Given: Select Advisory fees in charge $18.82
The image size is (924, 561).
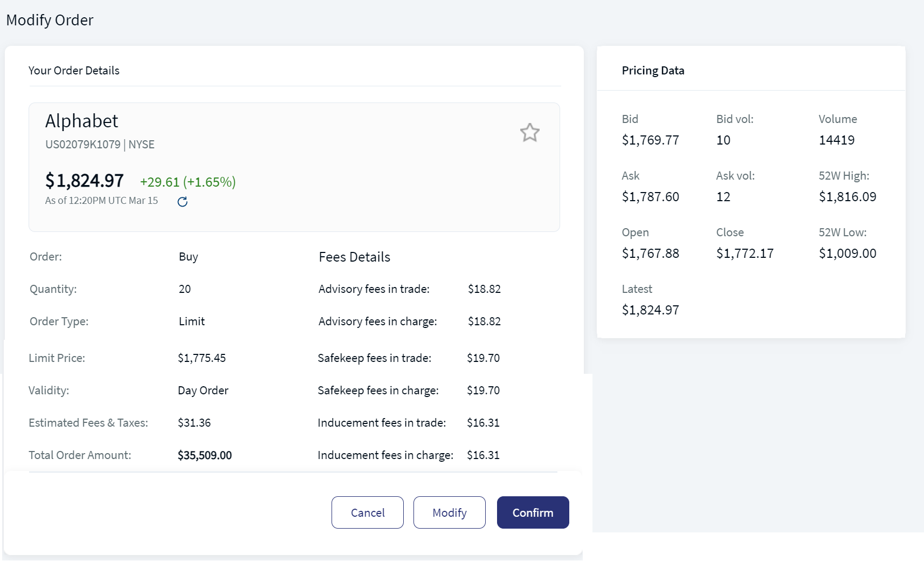Looking at the screenshot, I should 484,321.
